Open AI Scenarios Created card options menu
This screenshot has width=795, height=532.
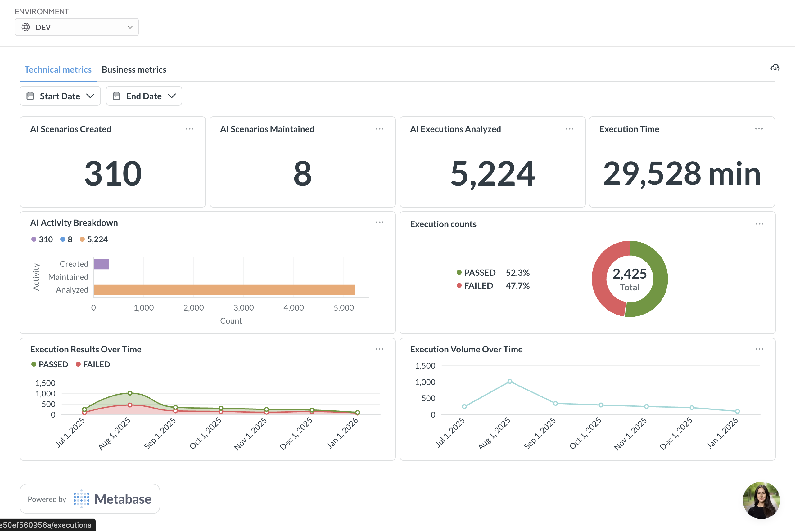click(x=189, y=129)
